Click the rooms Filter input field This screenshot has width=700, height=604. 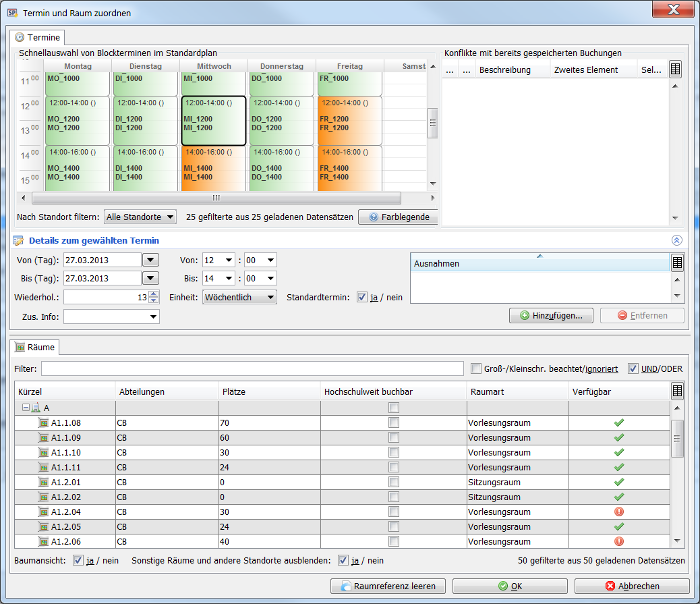252,368
